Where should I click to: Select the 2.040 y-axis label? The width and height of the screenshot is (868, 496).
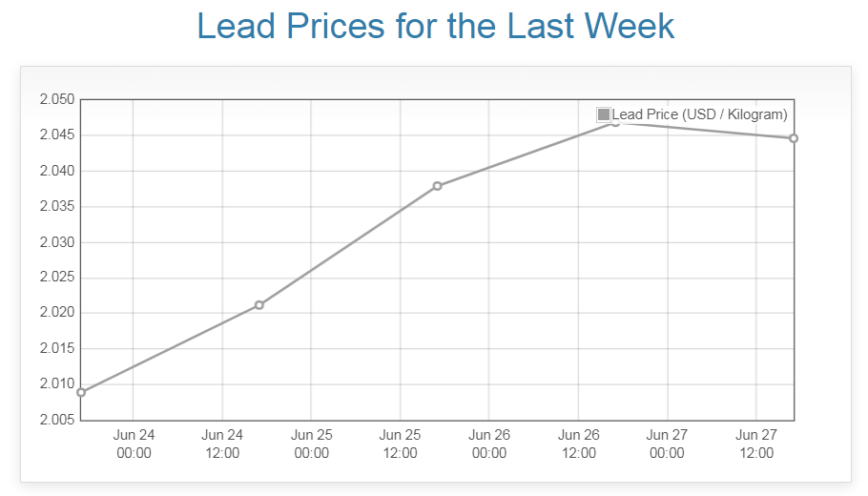tap(56, 172)
